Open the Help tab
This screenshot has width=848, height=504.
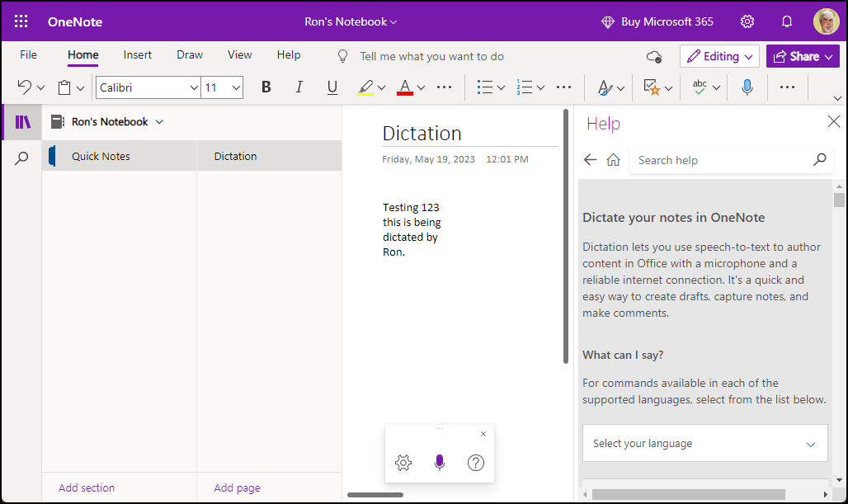tap(288, 54)
